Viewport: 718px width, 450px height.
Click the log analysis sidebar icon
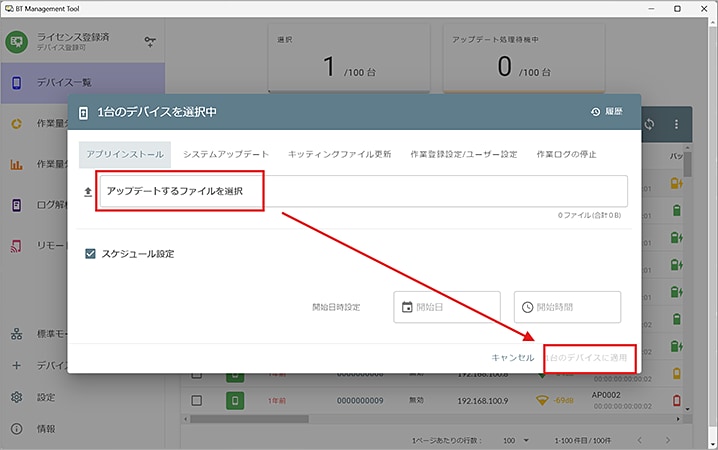pyautogui.click(x=17, y=205)
